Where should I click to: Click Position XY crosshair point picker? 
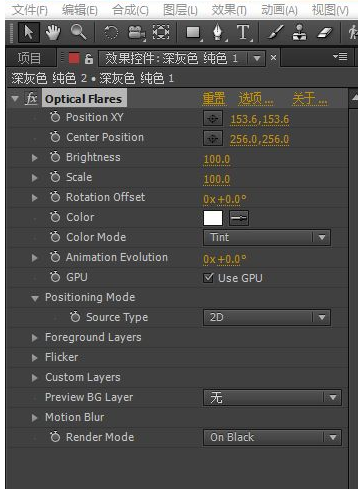click(213, 119)
